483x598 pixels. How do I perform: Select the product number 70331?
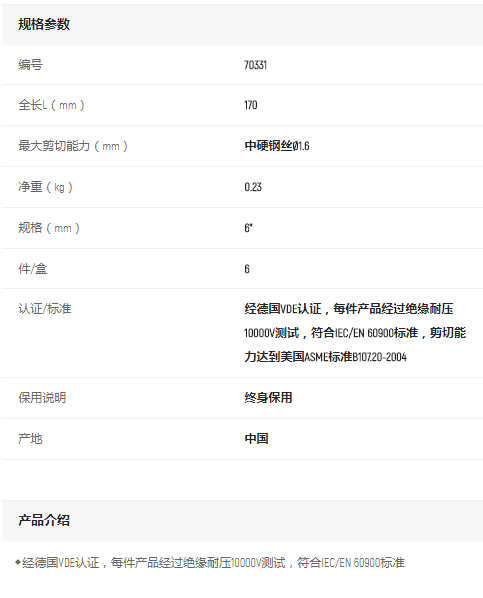coord(255,65)
